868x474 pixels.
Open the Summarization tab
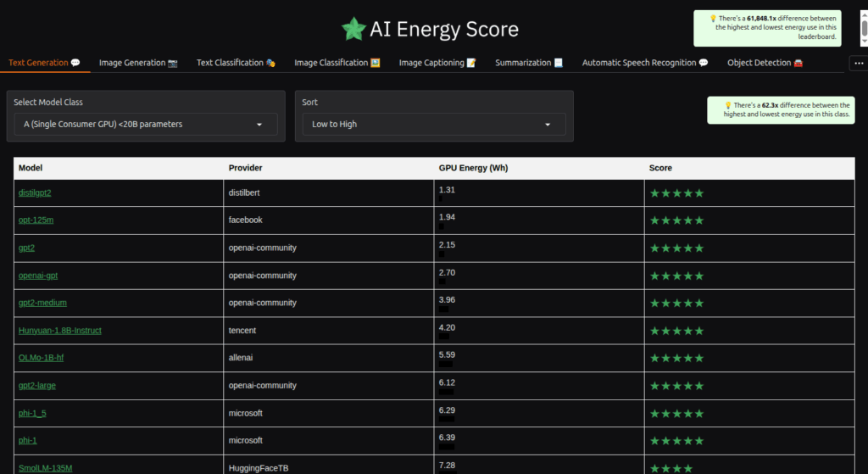point(529,63)
